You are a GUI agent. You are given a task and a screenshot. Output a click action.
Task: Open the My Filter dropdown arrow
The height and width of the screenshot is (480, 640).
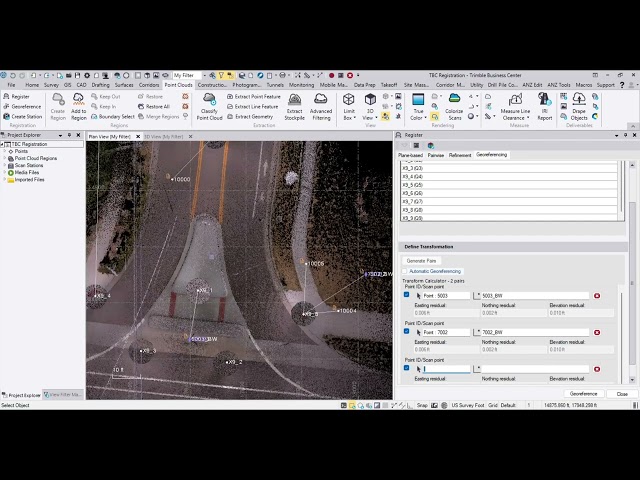pos(204,75)
